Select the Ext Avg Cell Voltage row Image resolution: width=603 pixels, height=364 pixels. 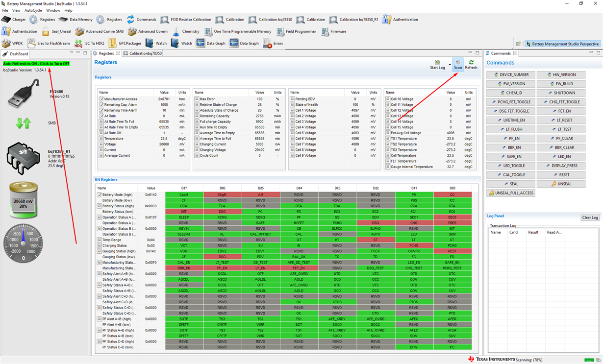pyautogui.click(x=430, y=133)
